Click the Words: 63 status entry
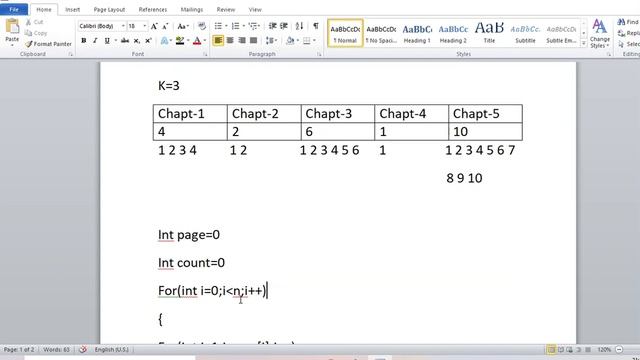This screenshot has width=640, height=360. [x=56, y=350]
